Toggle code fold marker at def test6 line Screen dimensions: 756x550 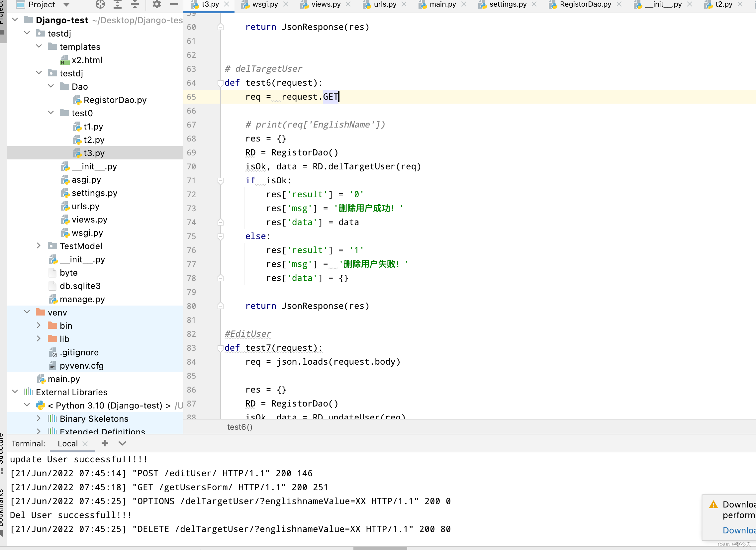coord(220,83)
